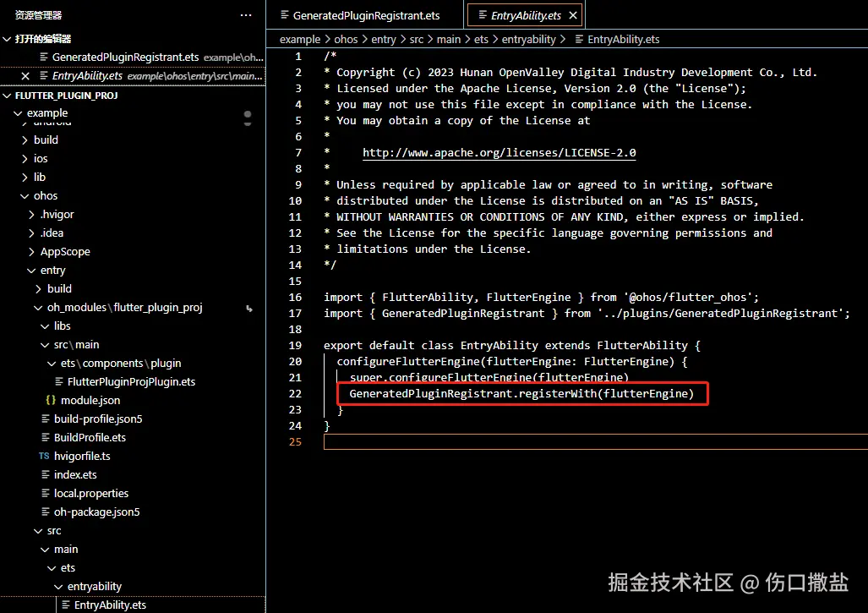
Task: Click the ohos breadcrumb segment
Action: click(x=346, y=39)
